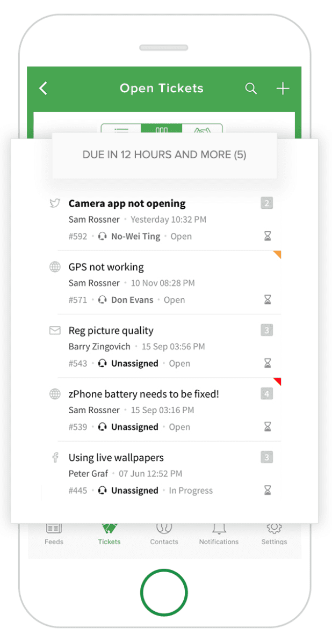The width and height of the screenshot is (332, 644).
Task: Add new ticket with plus icon
Action: pyautogui.click(x=283, y=89)
